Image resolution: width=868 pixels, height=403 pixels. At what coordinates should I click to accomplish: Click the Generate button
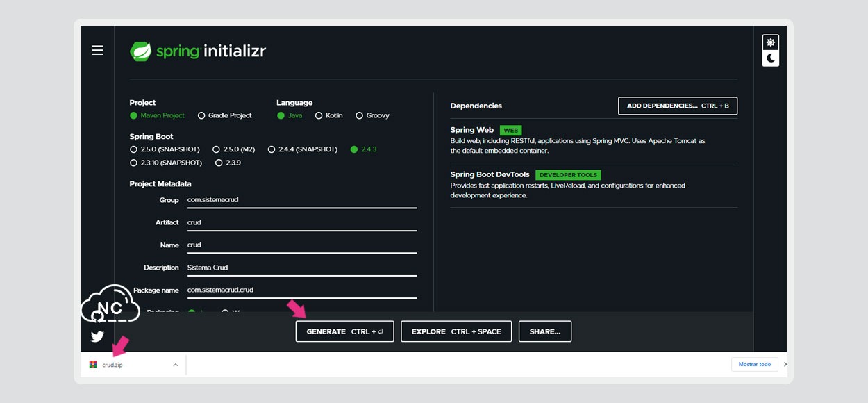[344, 331]
